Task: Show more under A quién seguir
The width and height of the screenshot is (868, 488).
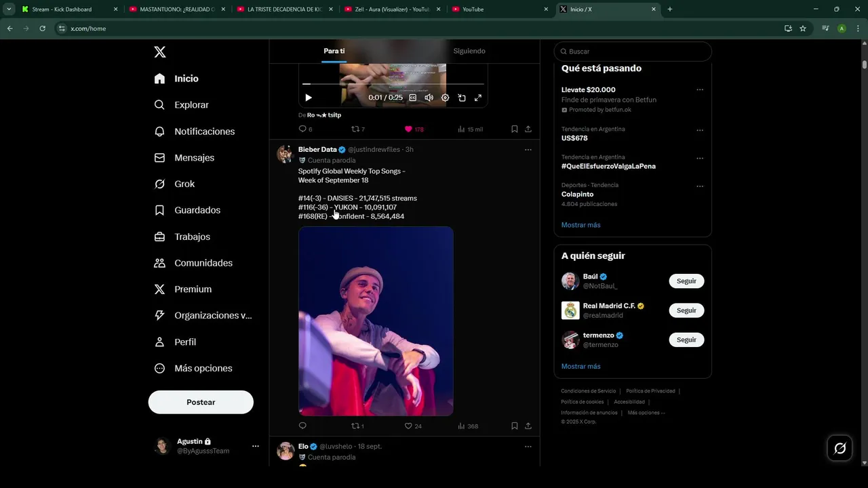Action: [580, 366]
